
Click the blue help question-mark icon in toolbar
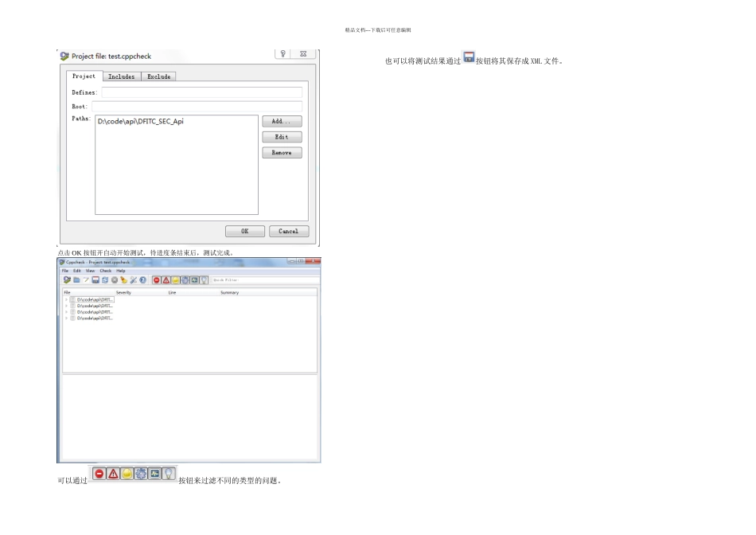point(142,279)
